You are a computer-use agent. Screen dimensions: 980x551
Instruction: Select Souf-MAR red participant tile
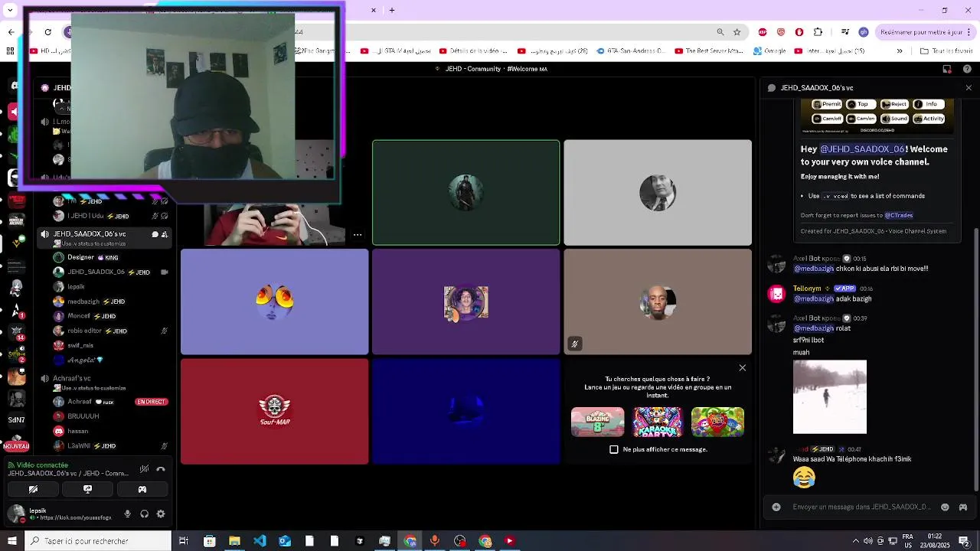[275, 412]
